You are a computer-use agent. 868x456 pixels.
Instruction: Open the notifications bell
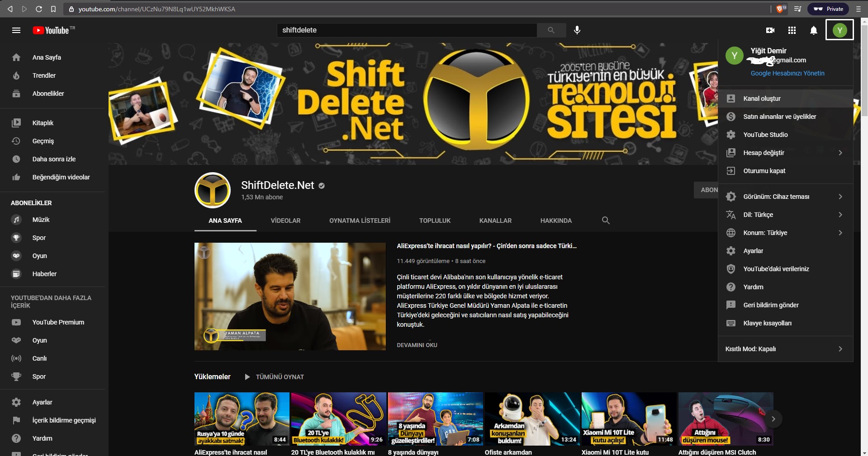pos(813,30)
